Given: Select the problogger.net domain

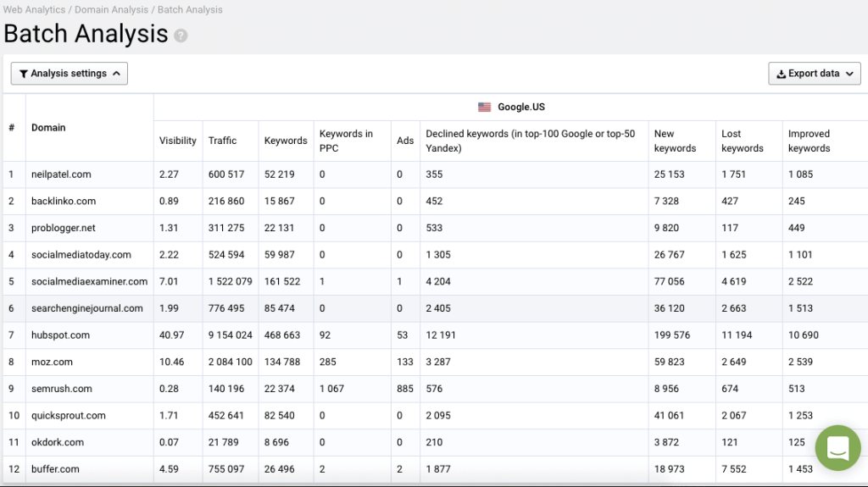Looking at the screenshot, I should 63,228.
